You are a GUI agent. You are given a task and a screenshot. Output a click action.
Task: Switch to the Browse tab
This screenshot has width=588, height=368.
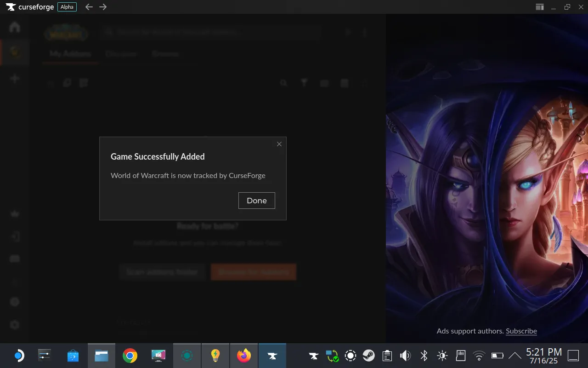[165, 54]
